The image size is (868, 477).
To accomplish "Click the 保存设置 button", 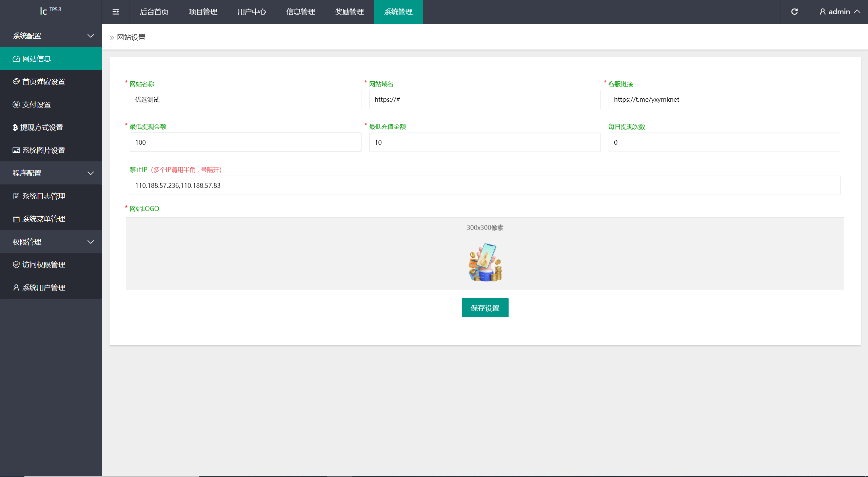I will [x=485, y=308].
